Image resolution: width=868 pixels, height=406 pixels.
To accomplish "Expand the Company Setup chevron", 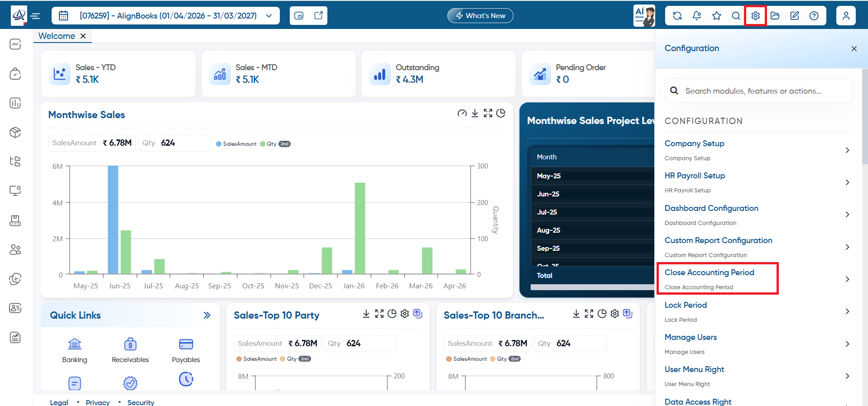I will coord(847,150).
